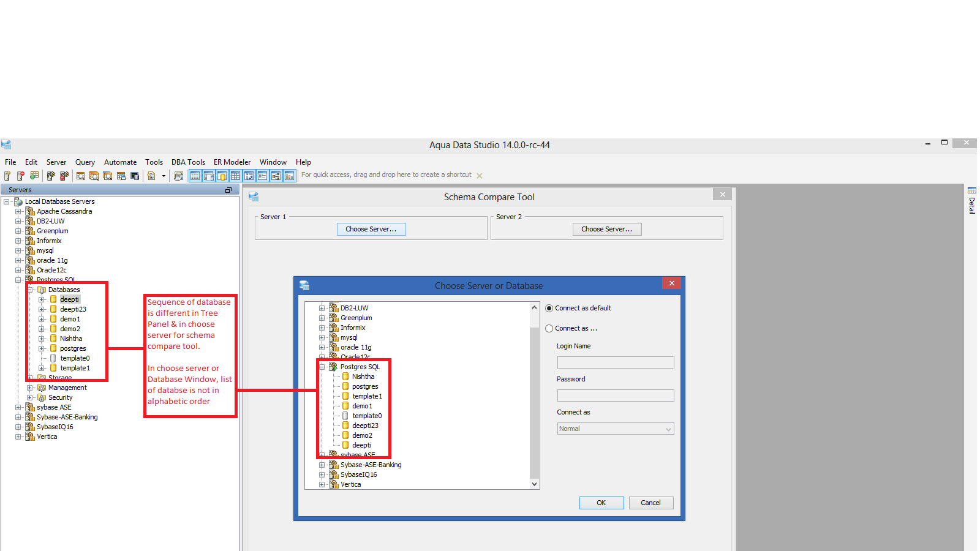
Task: Click the deepti23 database icon in dialog
Action: click(x=345, y=425)
